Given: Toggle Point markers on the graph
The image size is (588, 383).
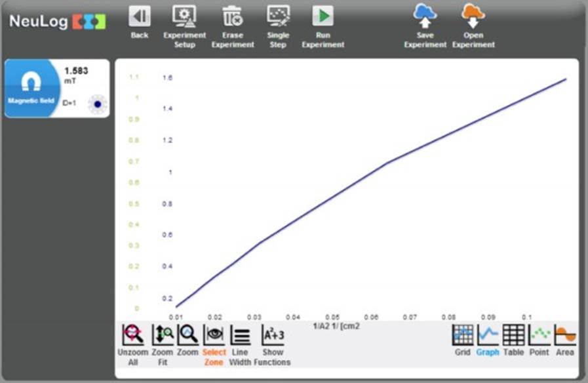Looking at the screenshot, I should click(x=539, y=335).
